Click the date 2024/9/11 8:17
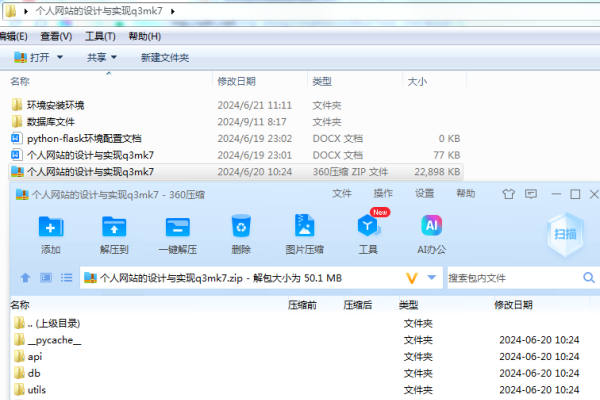 click(x=252, y=122)
